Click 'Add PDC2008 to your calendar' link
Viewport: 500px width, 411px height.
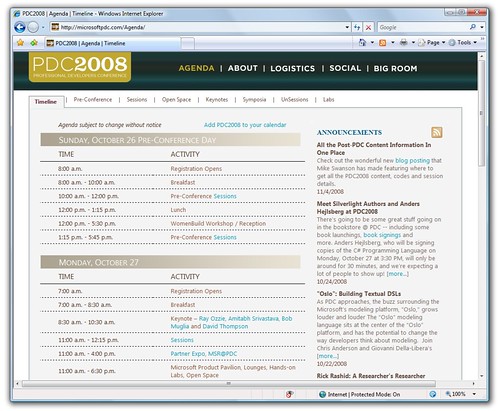(x=245, y=125)
